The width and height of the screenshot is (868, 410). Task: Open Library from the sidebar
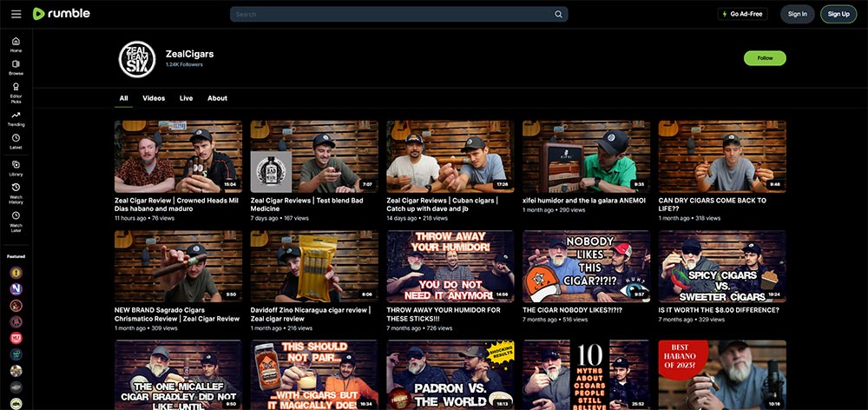click(16, 168)
